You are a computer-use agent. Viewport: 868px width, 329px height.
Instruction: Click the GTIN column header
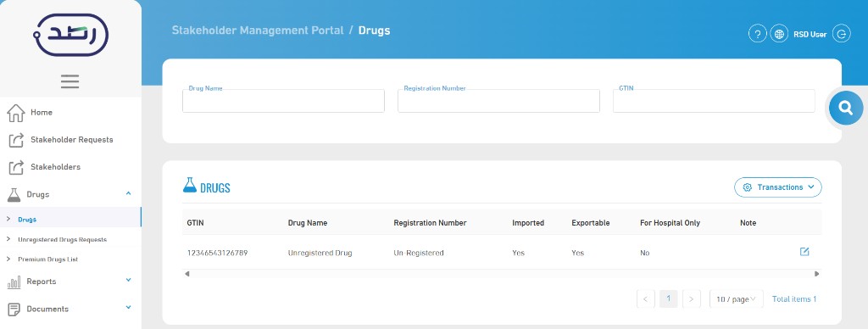[x=197, y=223]
